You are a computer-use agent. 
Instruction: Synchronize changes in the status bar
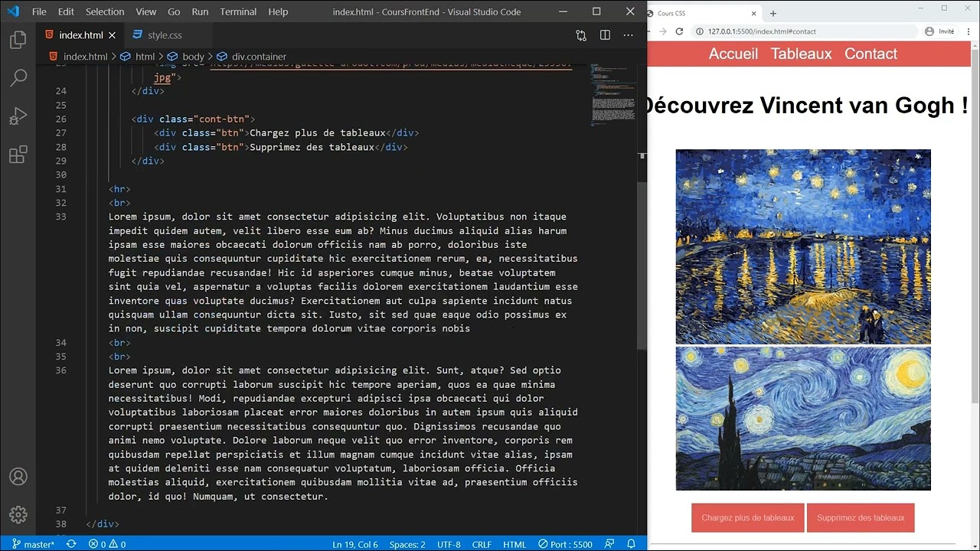coord(71,544)
